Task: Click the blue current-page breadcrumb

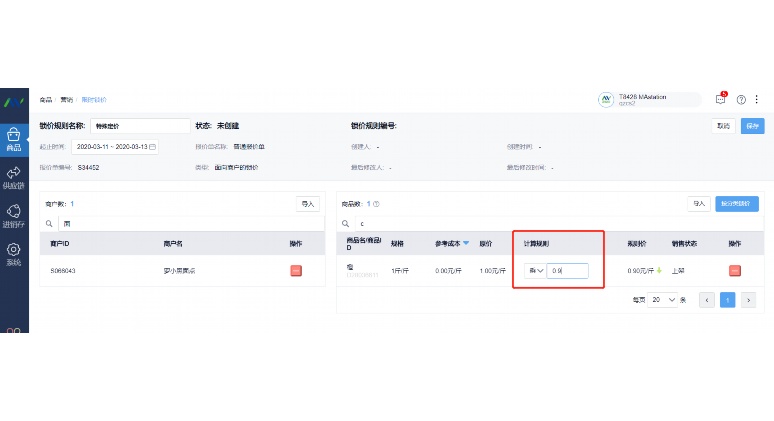Action: pos(94,100)
